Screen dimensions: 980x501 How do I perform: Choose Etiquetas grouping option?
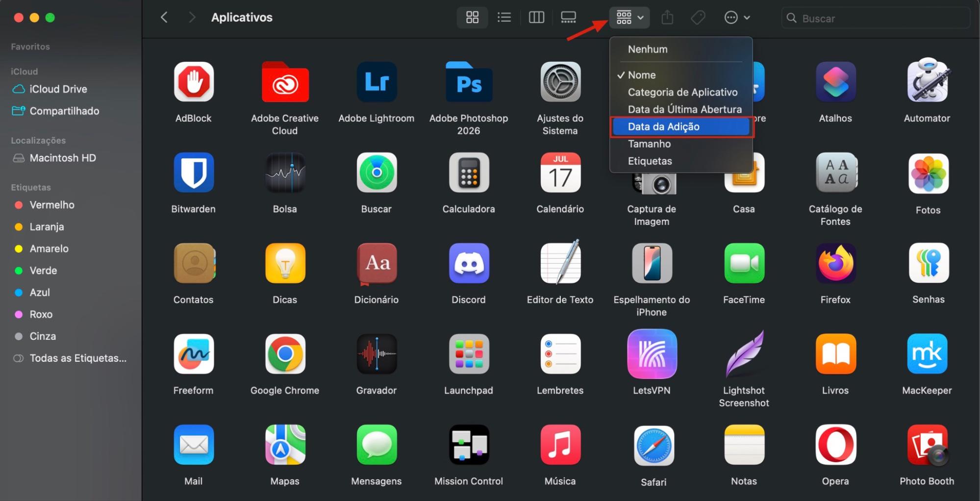(x=681, y=161)
